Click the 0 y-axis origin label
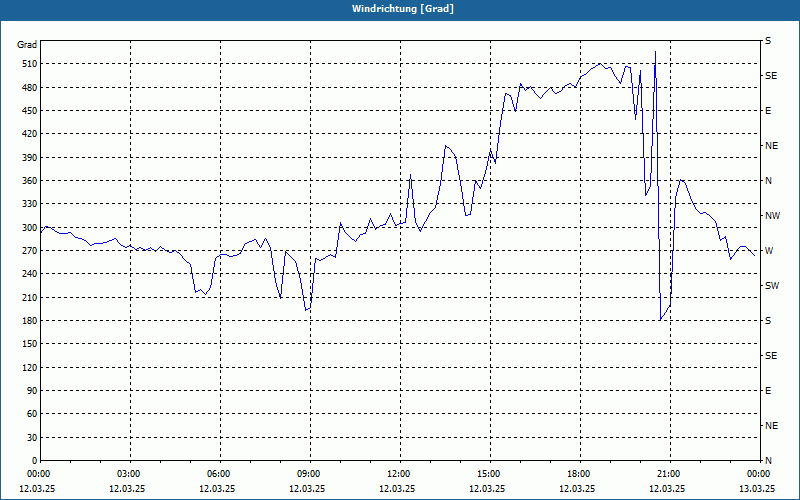 (x=35, y=461)
